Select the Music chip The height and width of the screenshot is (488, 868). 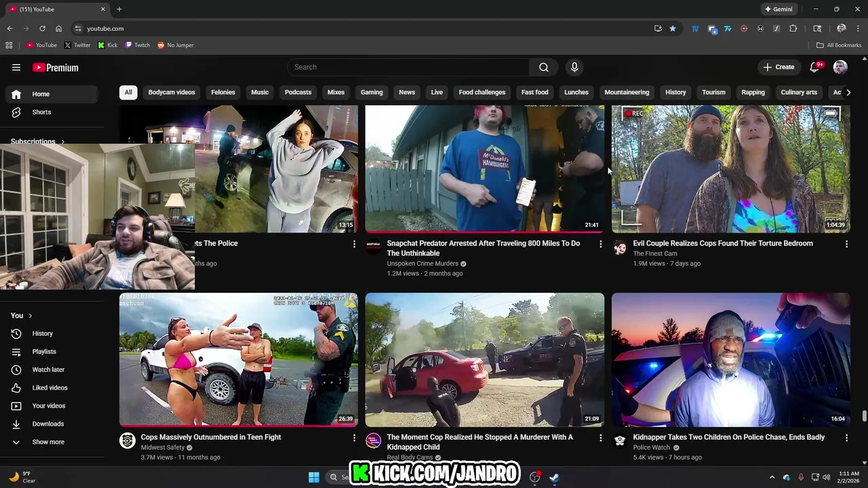260,92
